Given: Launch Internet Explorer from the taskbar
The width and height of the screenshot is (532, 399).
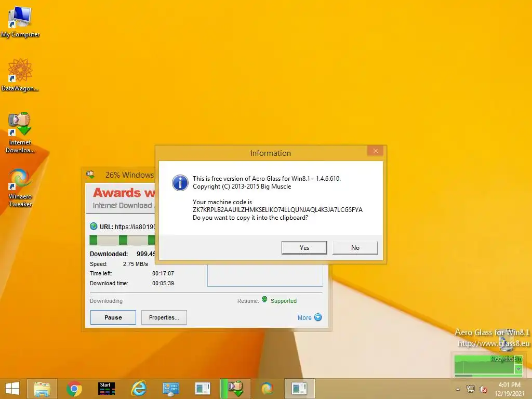Looking at the screenshot, I should [139, 389].
